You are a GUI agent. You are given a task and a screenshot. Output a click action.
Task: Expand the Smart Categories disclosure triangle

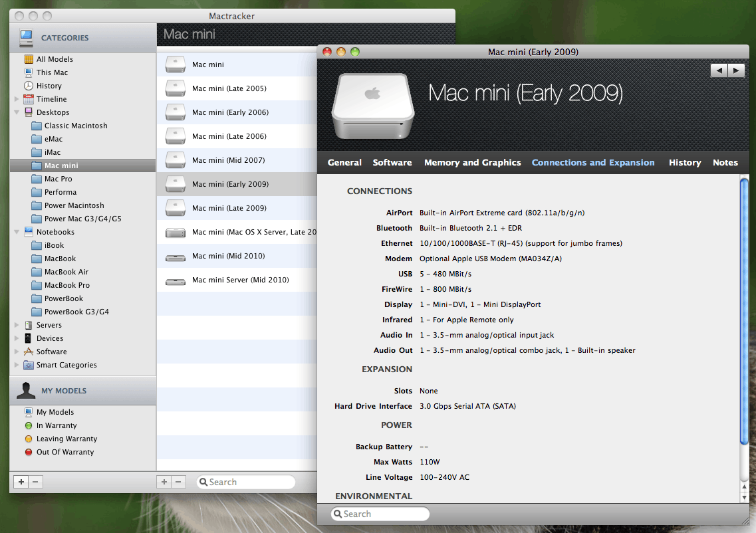click(17, 365)
